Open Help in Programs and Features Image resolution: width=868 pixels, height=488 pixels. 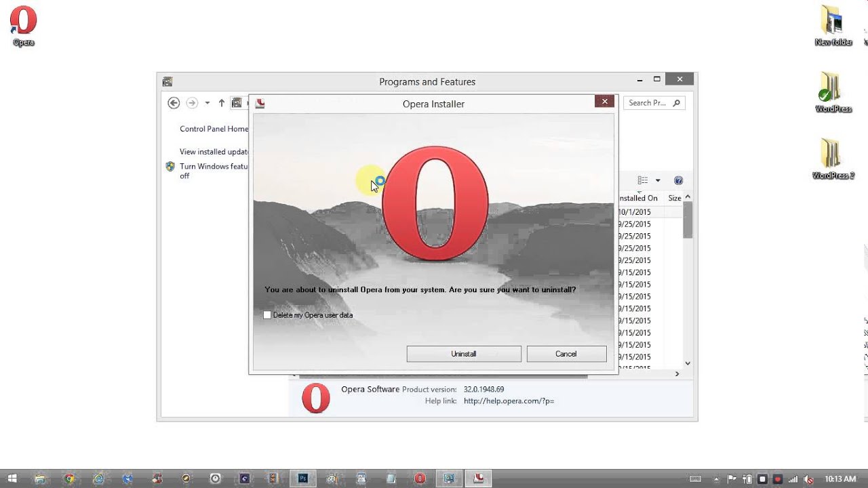click(678, 180)
